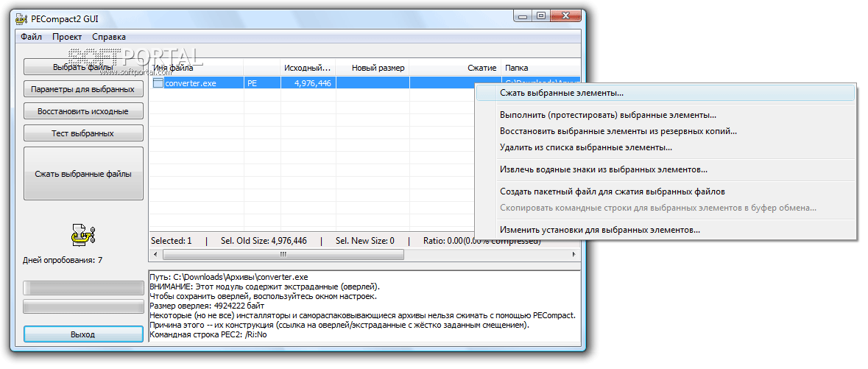Click Sel. Old Size: 4,976,446 status
868x369 pixels.
click(x=263, y=241)
